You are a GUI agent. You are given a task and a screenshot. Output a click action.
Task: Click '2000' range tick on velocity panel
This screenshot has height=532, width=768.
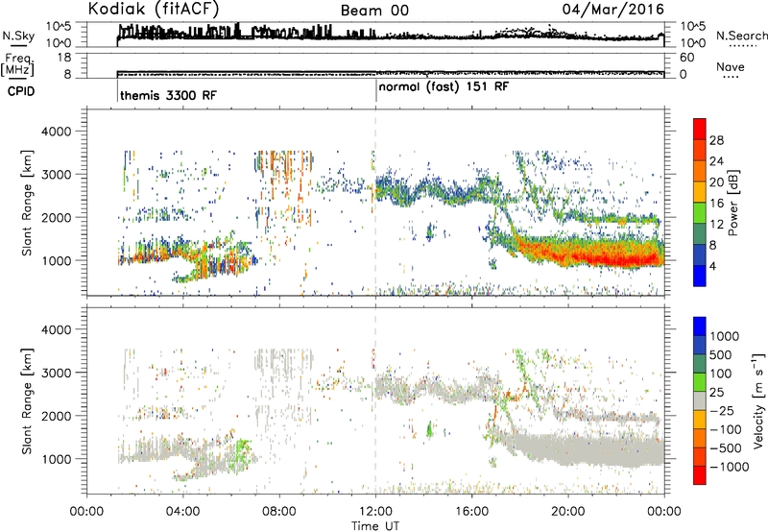tap(57, 416)
